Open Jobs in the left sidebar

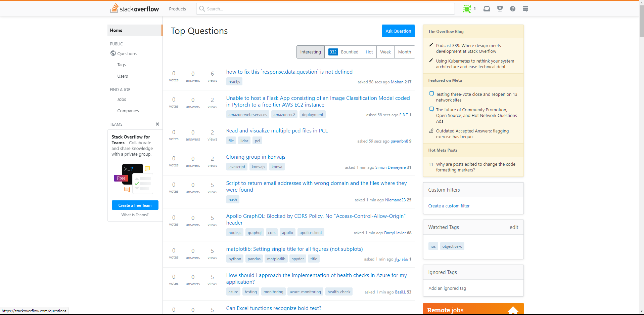122,99
